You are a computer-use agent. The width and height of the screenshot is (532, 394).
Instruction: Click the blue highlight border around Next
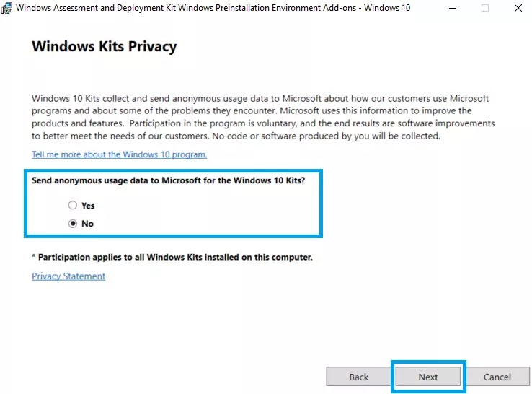(428, 362)
